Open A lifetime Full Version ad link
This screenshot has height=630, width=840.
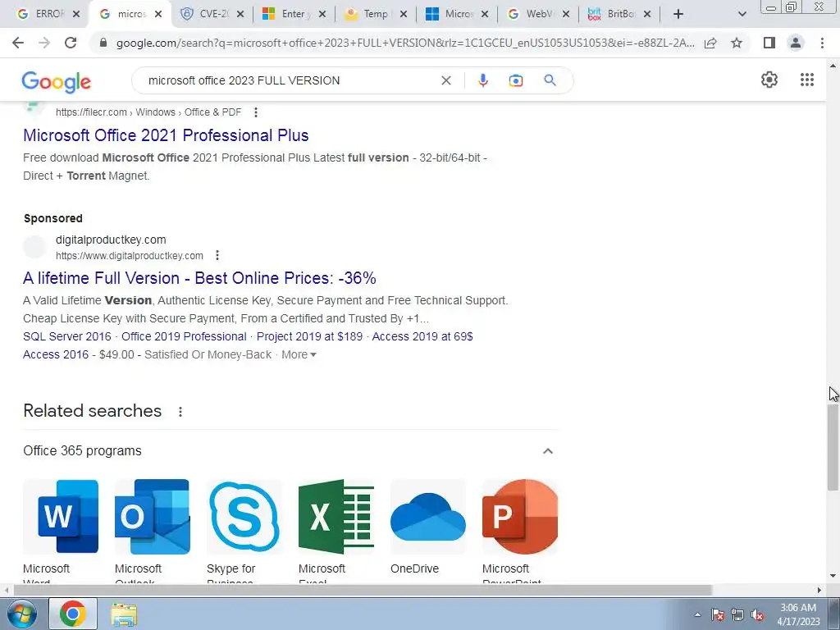click(x=199, y=278)
